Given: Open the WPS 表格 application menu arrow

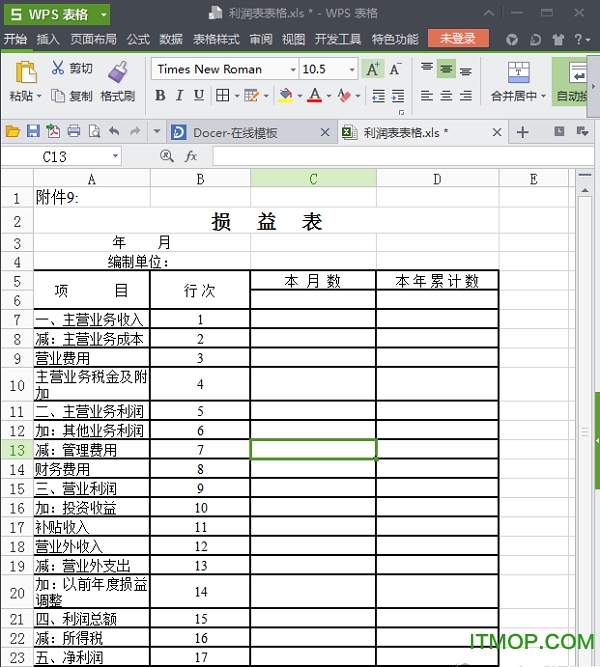Looking at the screenshot, I should (x=103, y=14).
